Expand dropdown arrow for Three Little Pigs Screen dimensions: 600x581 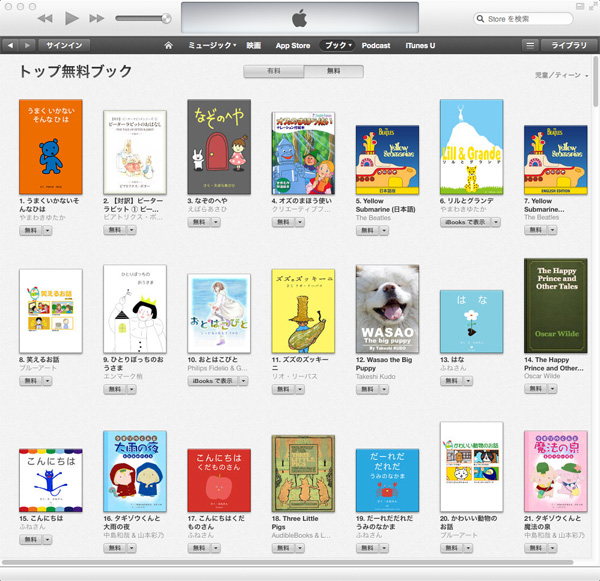click(x=300, y=548)
